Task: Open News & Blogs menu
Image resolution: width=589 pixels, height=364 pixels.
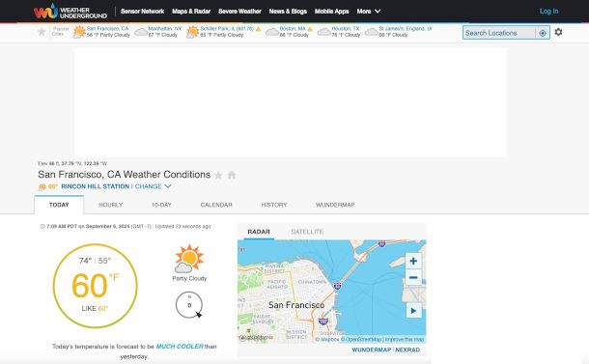Action: 288,12
